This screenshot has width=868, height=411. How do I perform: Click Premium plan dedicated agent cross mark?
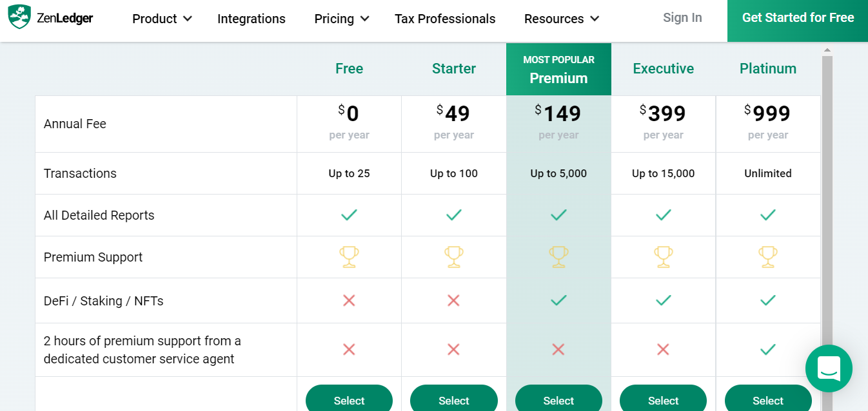558,349
